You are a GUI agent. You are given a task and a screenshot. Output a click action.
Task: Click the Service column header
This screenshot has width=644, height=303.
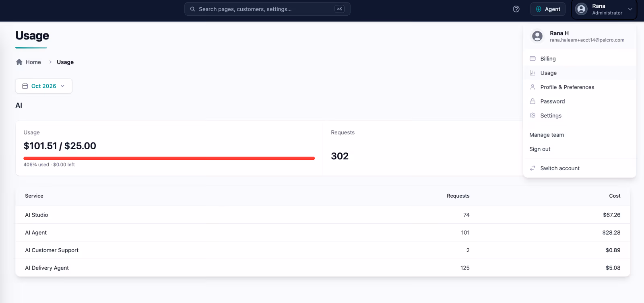click(x=34, y=196)
